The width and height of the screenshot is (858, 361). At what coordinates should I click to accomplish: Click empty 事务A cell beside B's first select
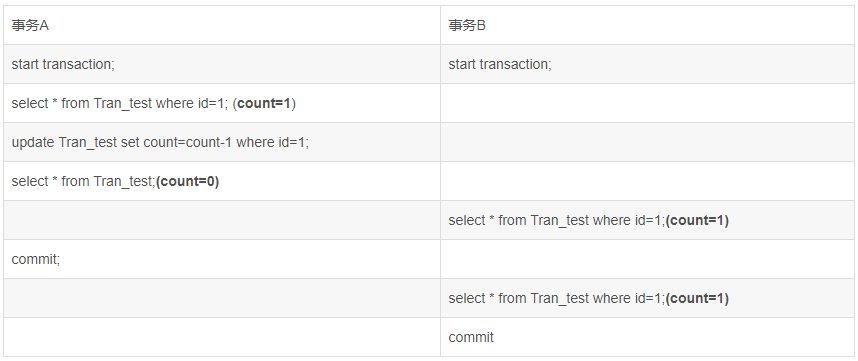(222, 220)
